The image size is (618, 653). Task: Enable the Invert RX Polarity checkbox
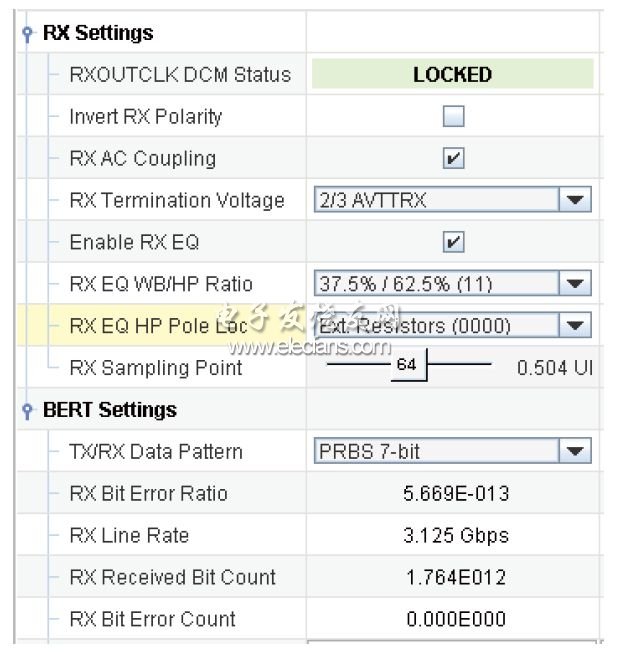[x=454, y=117]
